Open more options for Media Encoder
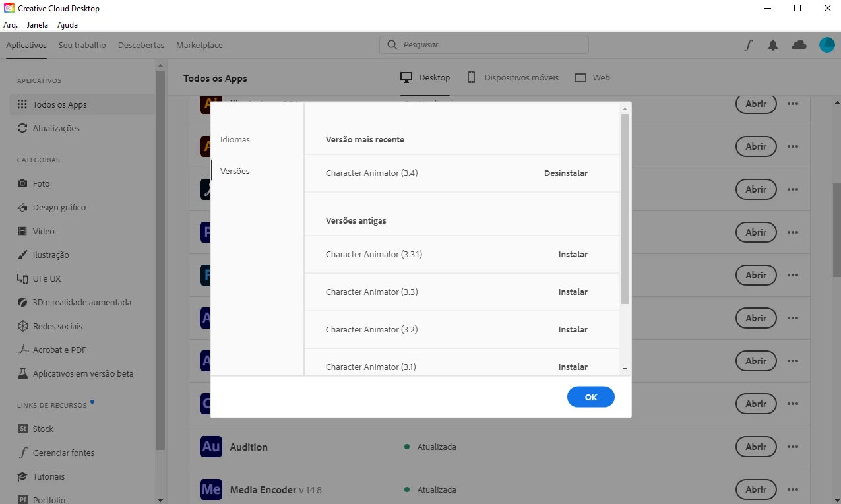Viewport: 841px width, 504px height. [x=793, y=489]
